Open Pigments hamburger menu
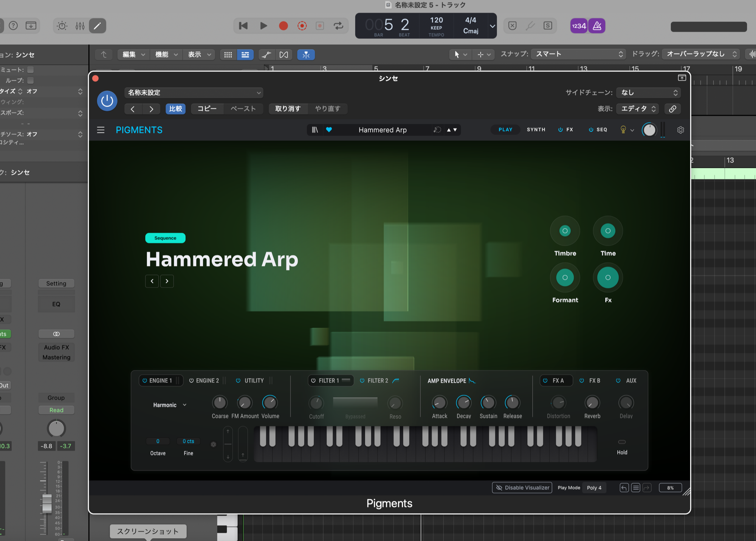 click(x=101, y=130)
